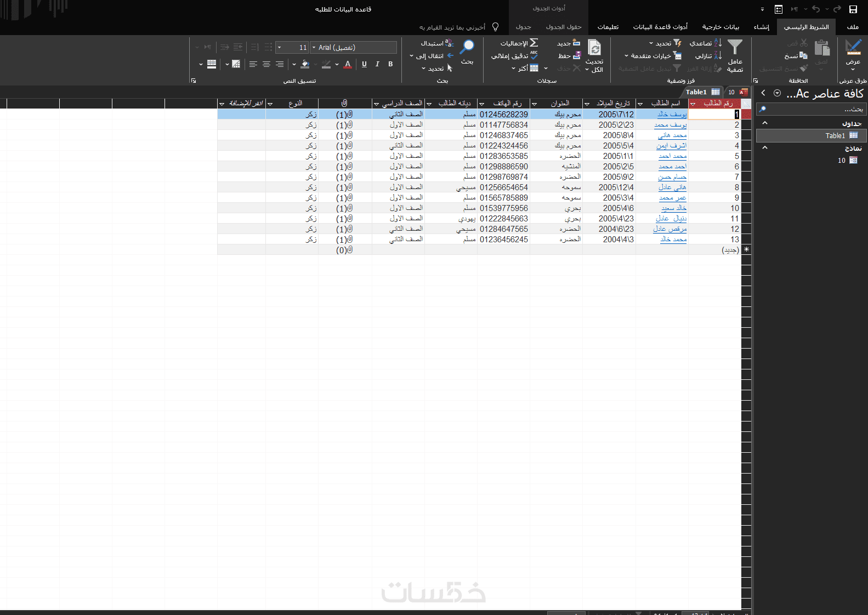The image size is (868, 615).
Task: Click the نسخ (Copy) button
Action: coord(796,56)
